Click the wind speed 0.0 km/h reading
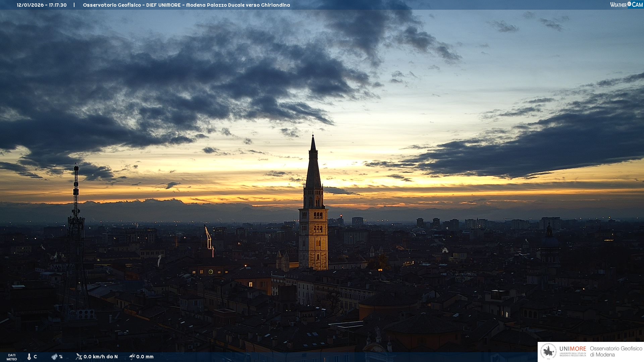 [100, 357]
